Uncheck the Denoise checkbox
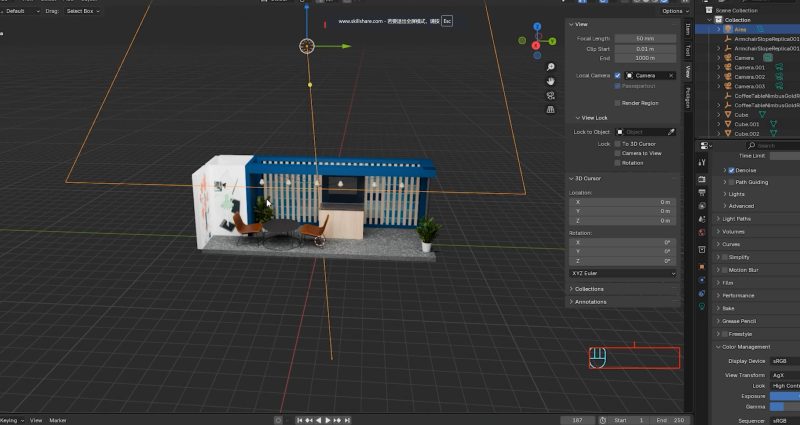The image size is (800, 425). tap(731, 170)
